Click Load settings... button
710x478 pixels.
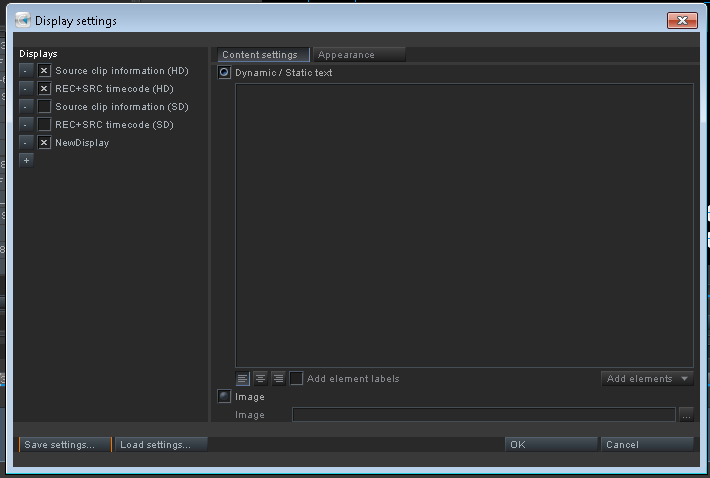coord(161,445)
